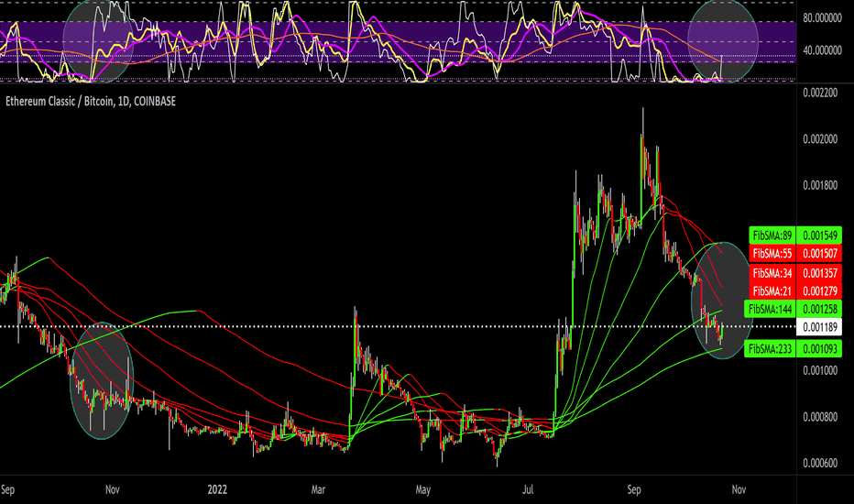The height and width of the screenshot is (504, 854).
Task: Click the 0.002200 price axis label
Action: [x=820, y=93]
